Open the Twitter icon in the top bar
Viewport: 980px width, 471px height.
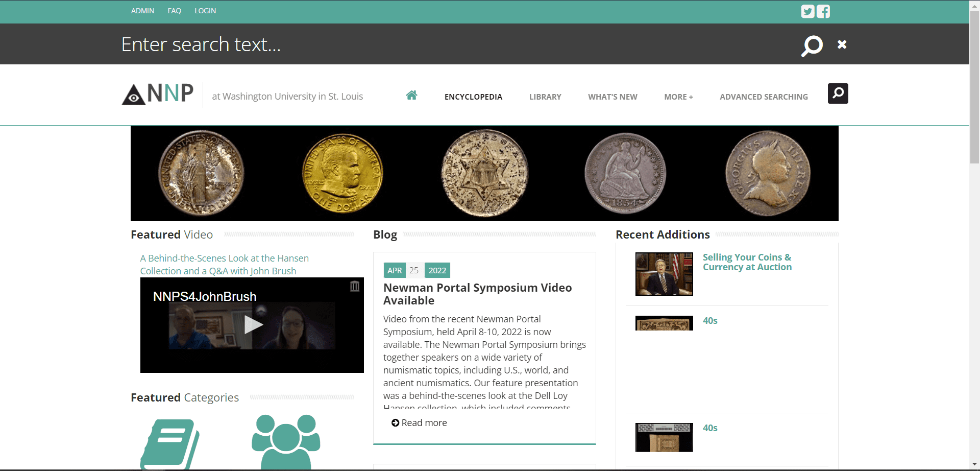(808, 11)
